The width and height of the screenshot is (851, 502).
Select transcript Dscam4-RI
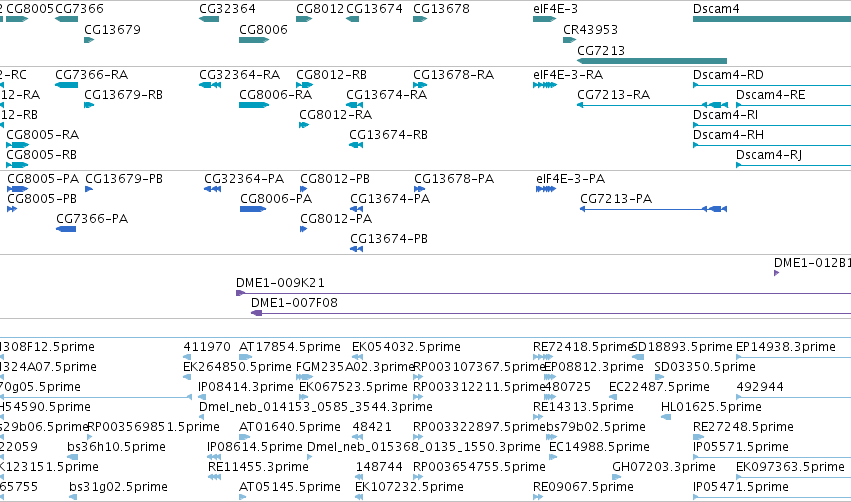[726, 115]
